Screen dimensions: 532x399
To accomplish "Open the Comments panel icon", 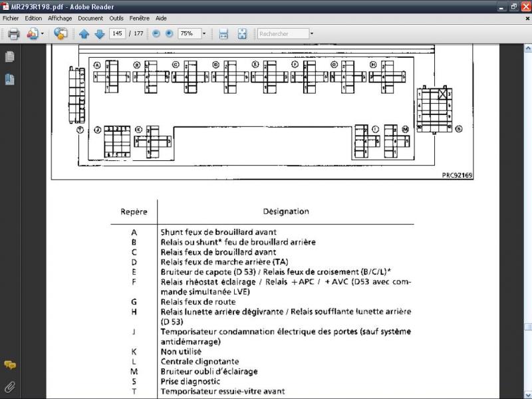I will [10, 365].
